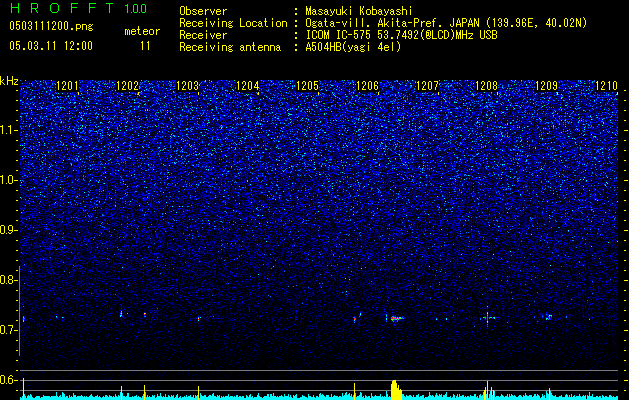Click the HROFFT program title text
629x400 pixels.
(61, 8)
